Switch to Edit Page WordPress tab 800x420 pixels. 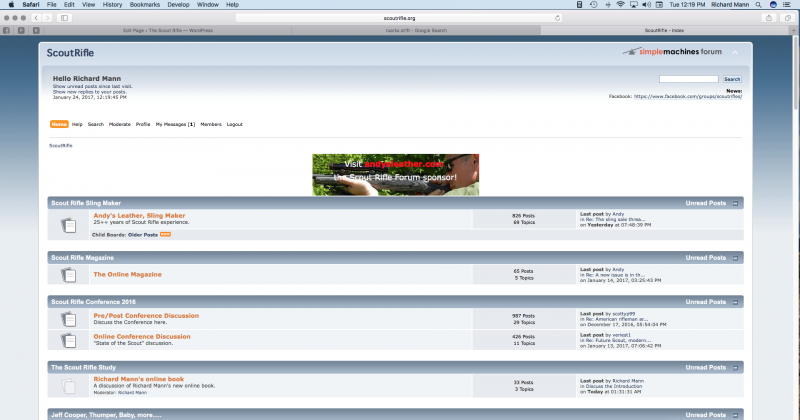(x=168, y=31)
